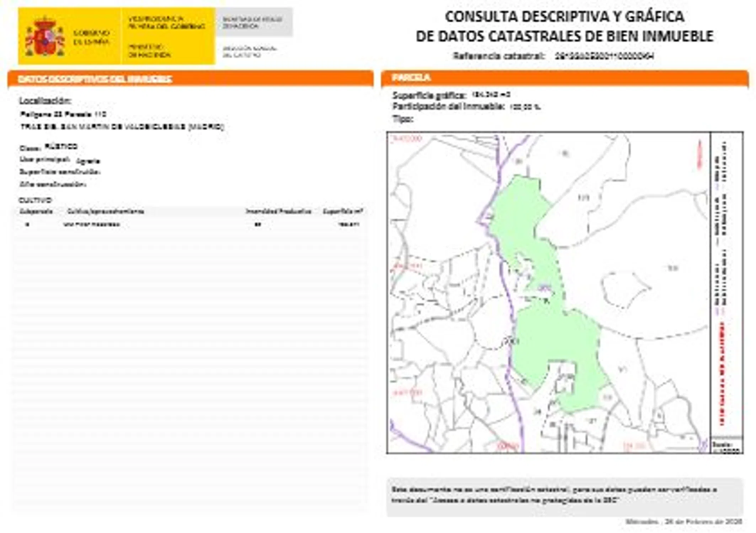
Task: Click the catastral reference number value
Action: [604, 56]
